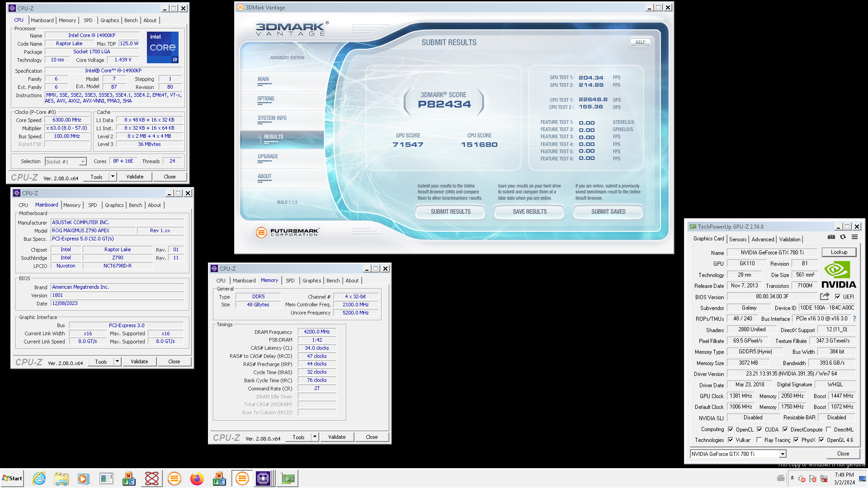868x488 pixels.
Task: Open Windows Explorer folder icon on taskbar
Action: 61,479
